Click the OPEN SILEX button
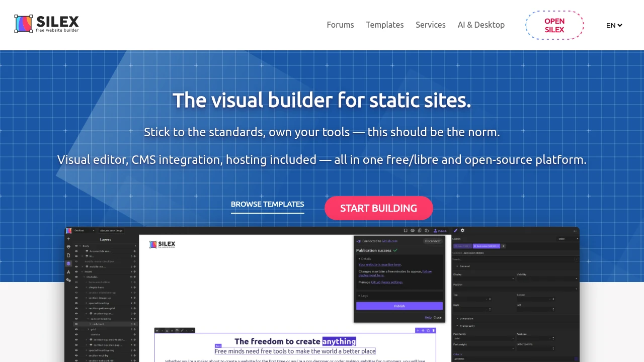 tap(554, 25)
